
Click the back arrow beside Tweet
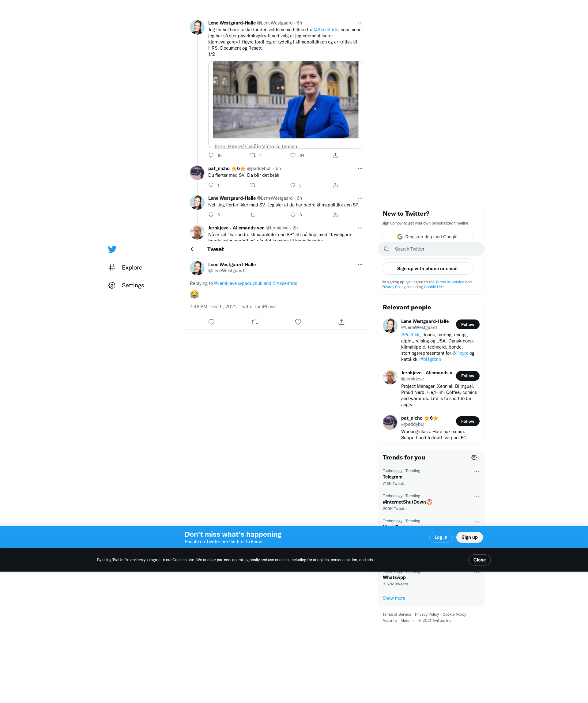click(x=193, y=249)
